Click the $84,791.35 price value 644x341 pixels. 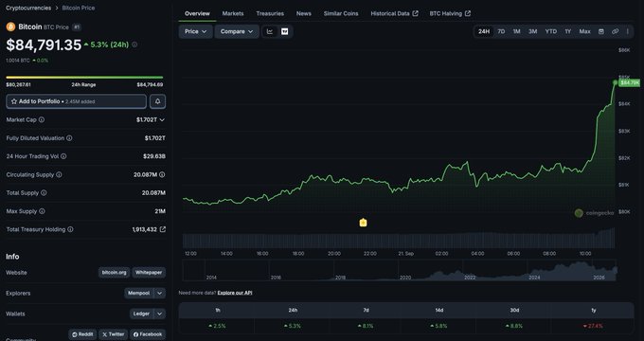click(44, 45)
